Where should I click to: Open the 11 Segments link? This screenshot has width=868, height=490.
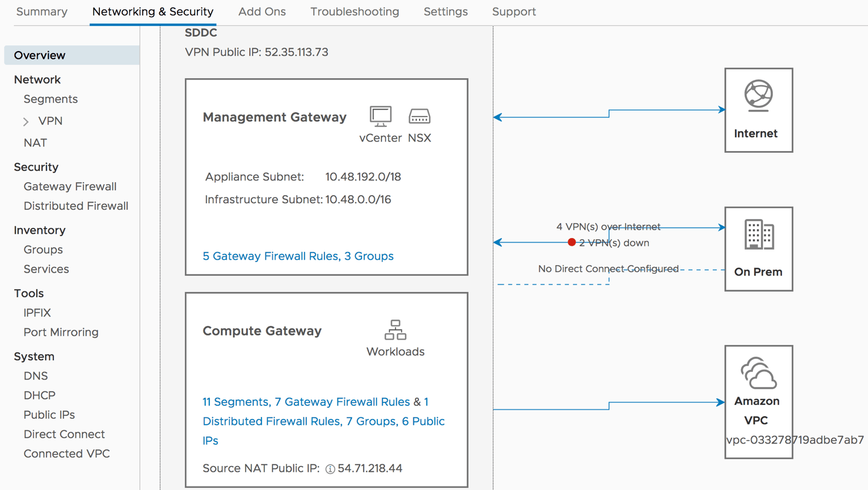coord(235,402)
